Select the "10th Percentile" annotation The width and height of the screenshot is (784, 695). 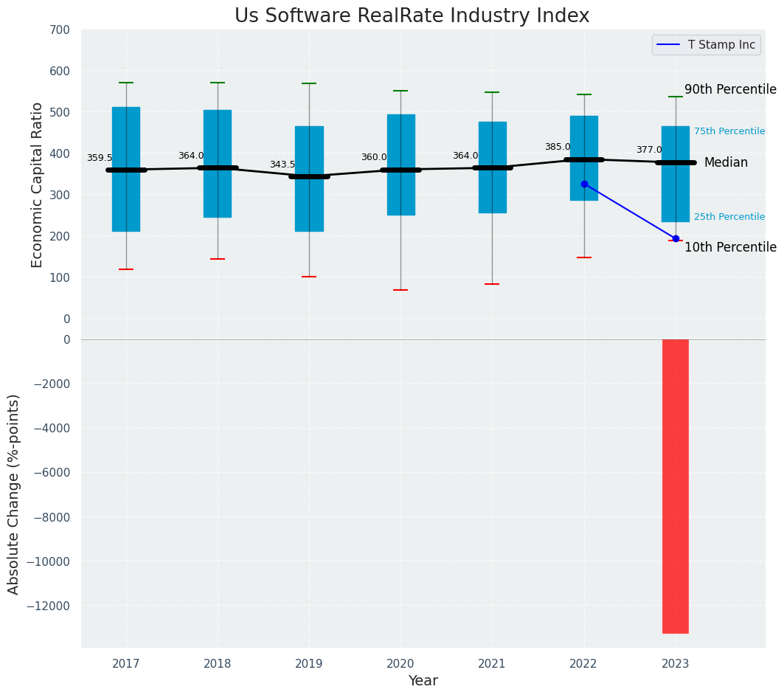click(730, 247)
